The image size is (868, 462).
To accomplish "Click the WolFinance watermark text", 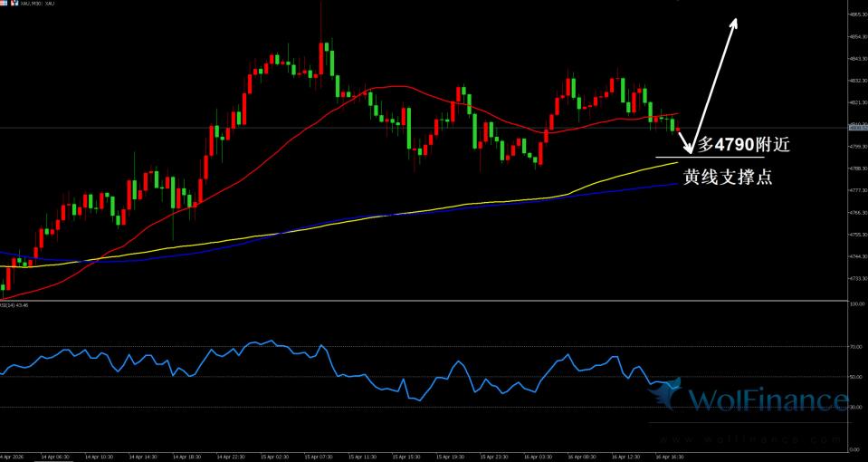I will pos(768,400).
